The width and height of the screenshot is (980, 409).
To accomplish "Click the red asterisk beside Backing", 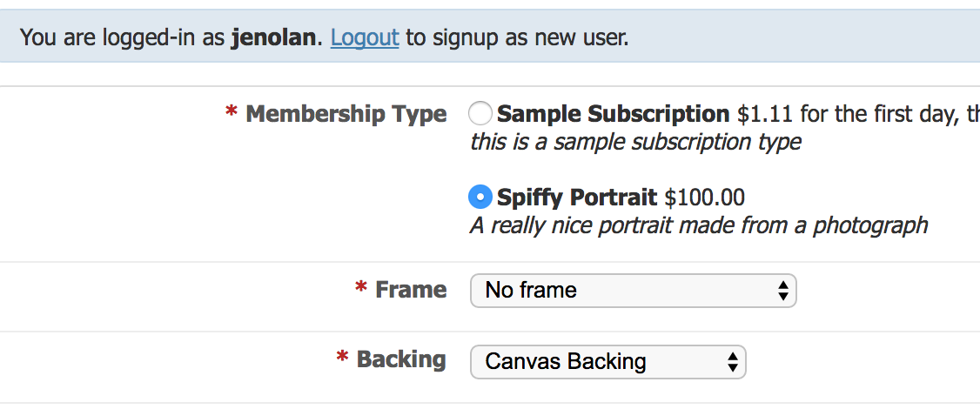I will pos(342,359).
